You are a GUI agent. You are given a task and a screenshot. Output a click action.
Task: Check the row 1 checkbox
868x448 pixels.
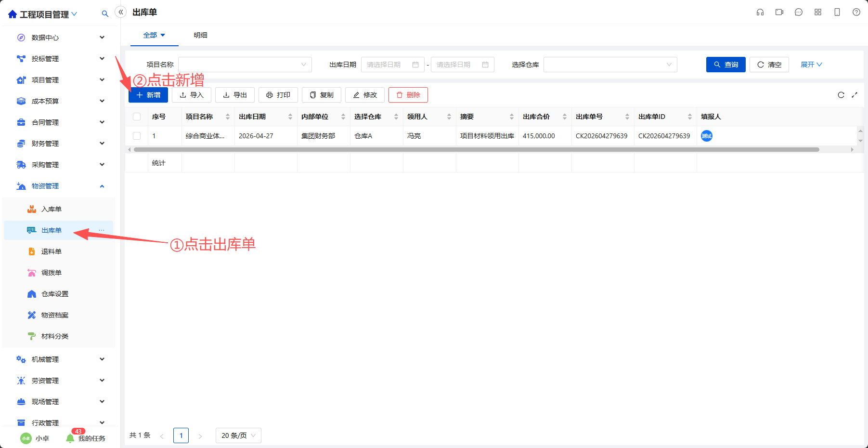click(x=137, y=136)
